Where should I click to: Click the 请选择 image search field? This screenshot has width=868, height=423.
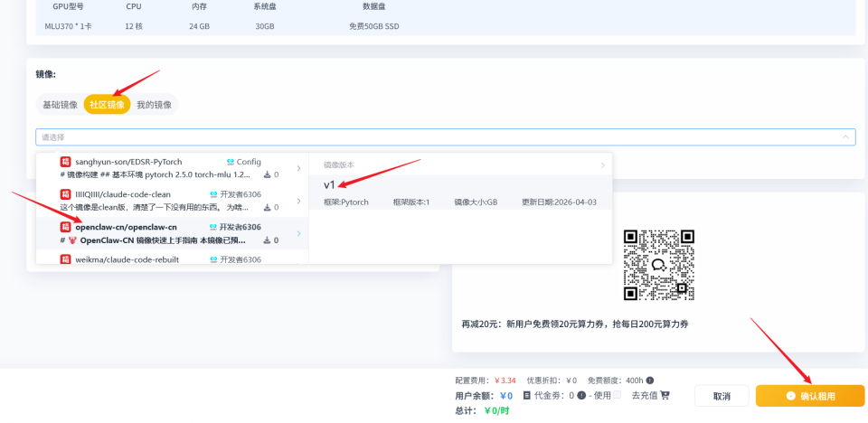point(446,136)
